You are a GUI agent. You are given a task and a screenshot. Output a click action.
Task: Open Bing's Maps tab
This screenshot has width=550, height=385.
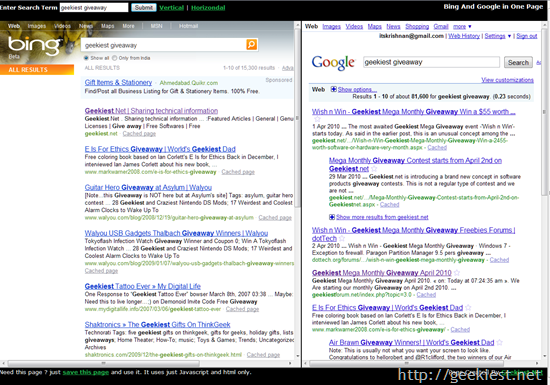[x=107, y=26]
